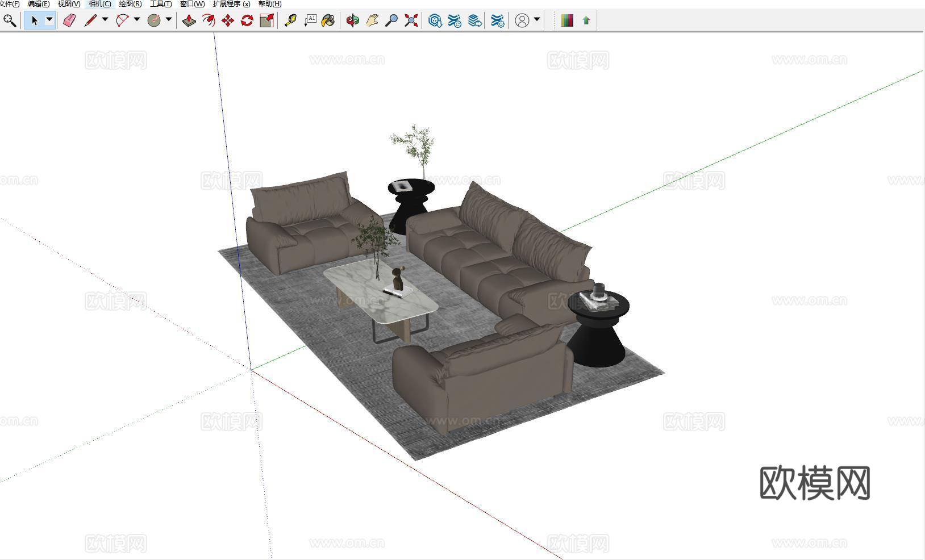The image size is (925, 560).
Task: Activate the Paint Bucket tool
Action: pos(328,21)
